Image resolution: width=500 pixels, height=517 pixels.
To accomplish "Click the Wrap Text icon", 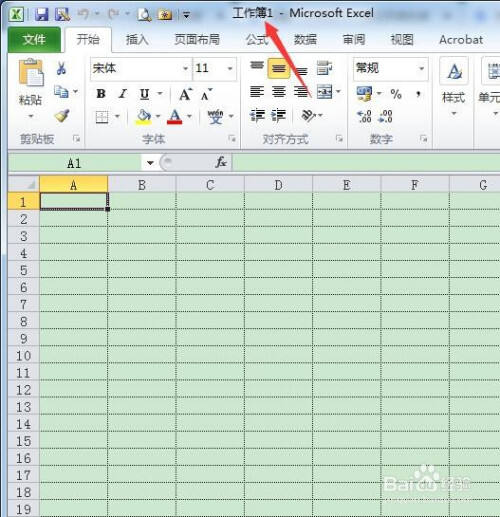I will (x=324, y=68).
